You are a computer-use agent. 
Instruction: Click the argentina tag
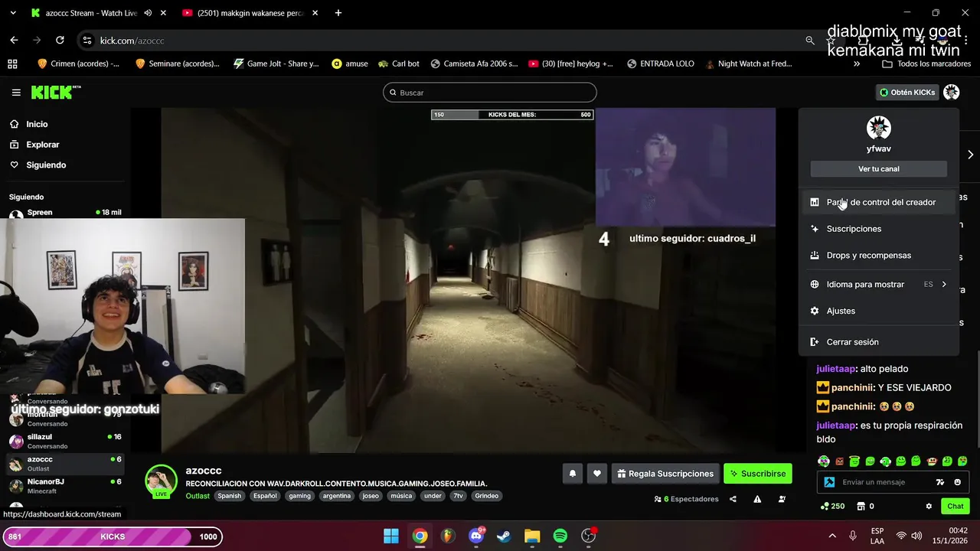pos(336,496)
